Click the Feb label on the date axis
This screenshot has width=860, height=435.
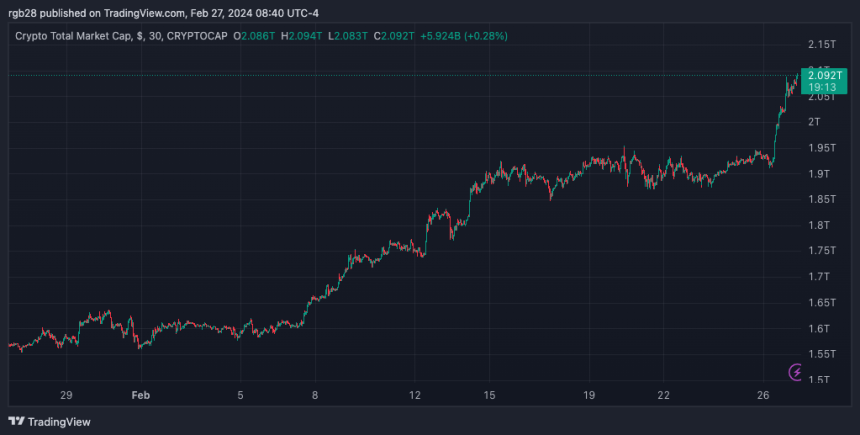click(141, 395)
